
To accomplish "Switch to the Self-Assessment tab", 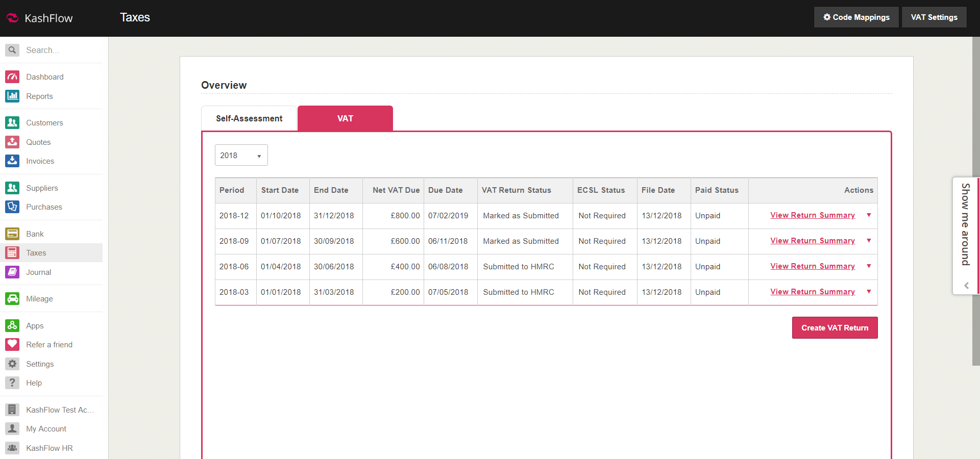I will point(249,118).
